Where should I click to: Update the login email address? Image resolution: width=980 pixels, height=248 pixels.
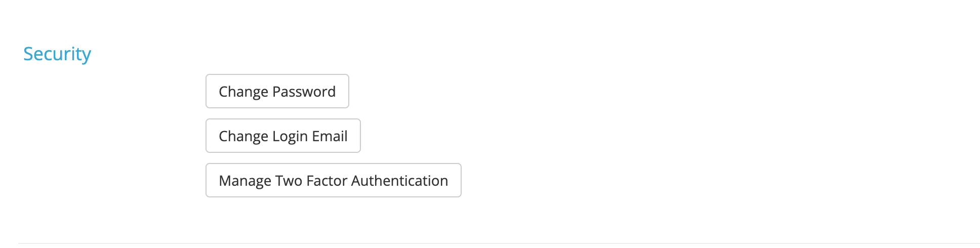[x=283, y=136]
